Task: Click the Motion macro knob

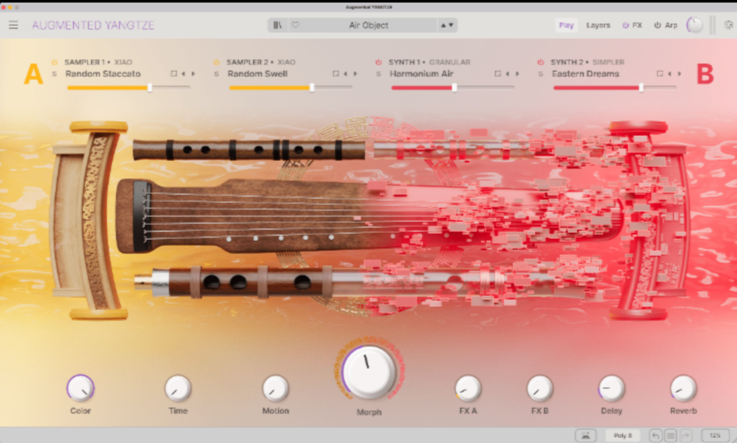Action: (x=275, y=388)
